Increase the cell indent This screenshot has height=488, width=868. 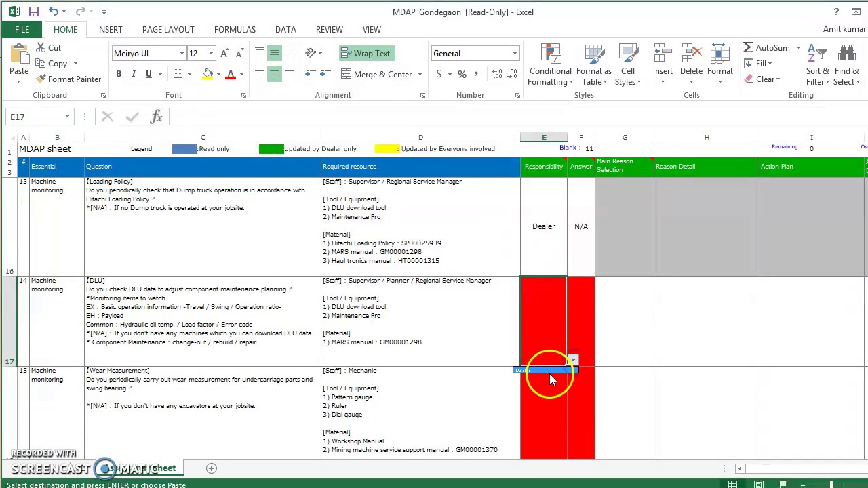click(325, 74)
